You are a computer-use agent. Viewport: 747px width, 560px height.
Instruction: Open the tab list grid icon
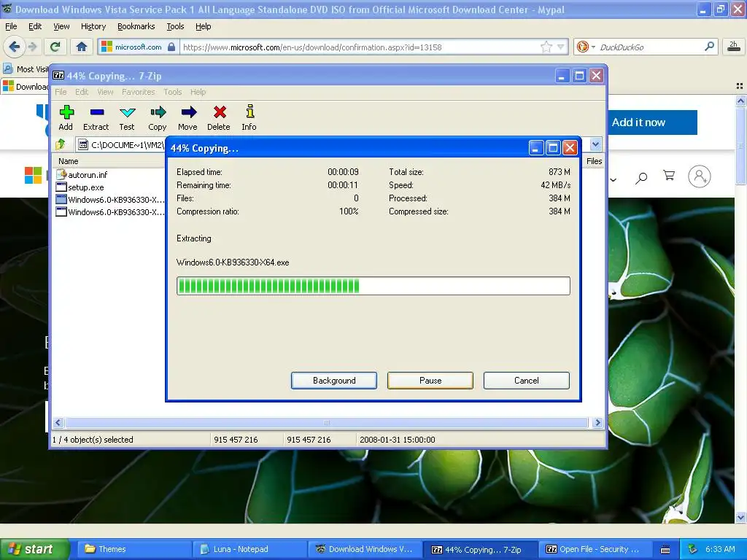(x=740, y=86)
